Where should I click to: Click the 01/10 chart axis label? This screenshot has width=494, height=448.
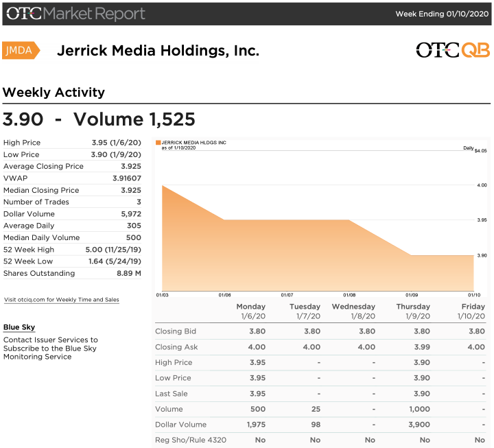[x=474, y=295]
